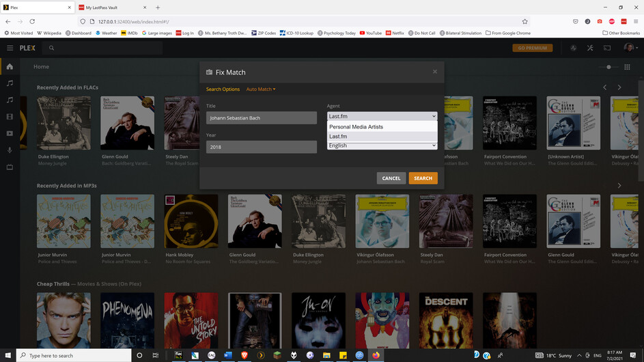Open second music library sidebar icon
The image size is (644, 362).
click(x=10, y=100)
